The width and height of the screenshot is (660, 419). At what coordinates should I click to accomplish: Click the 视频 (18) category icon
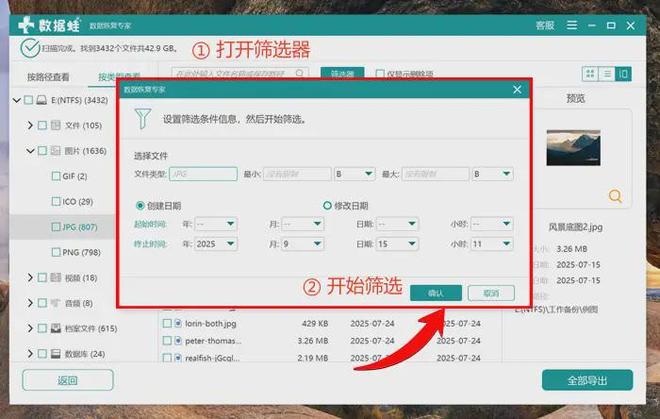56,278
